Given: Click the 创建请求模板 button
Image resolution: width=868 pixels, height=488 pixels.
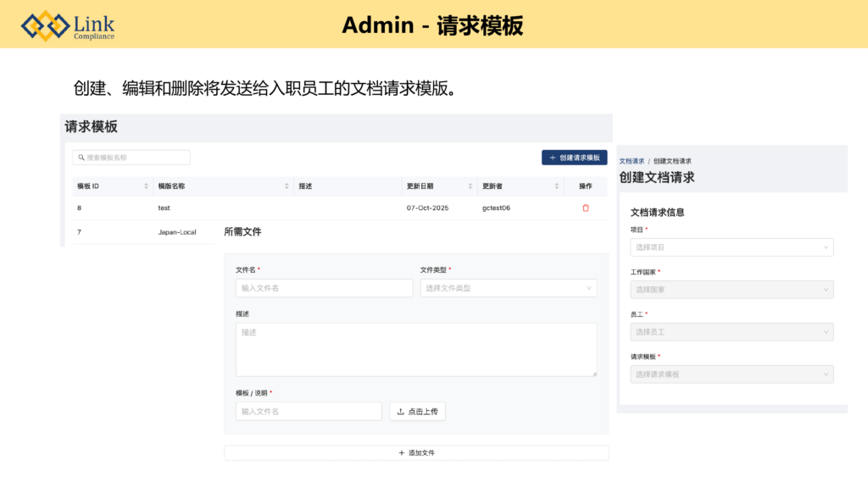Looking at the screenshot, I should tap(575, 158).
